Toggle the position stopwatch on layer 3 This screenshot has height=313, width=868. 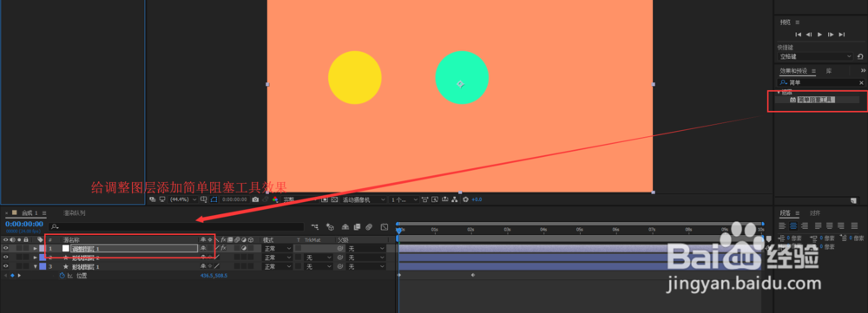pos(62,276)
